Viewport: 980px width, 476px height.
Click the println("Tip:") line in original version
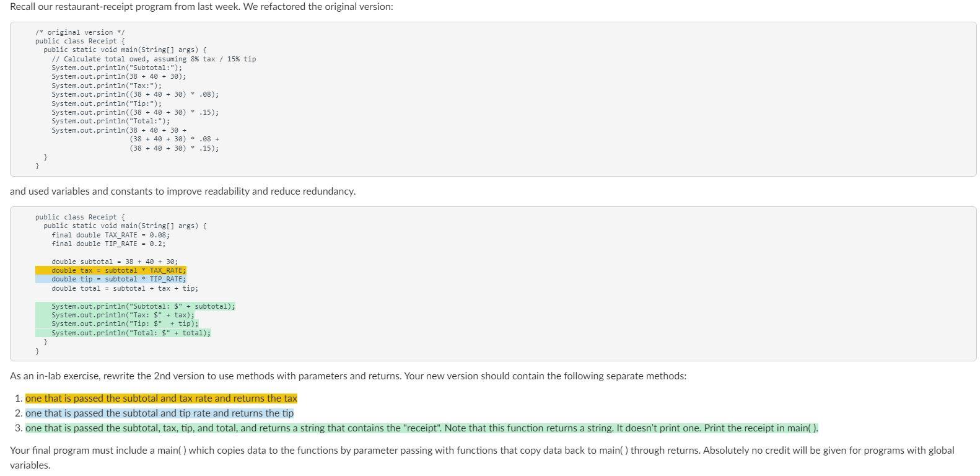[x=107, y=104]
